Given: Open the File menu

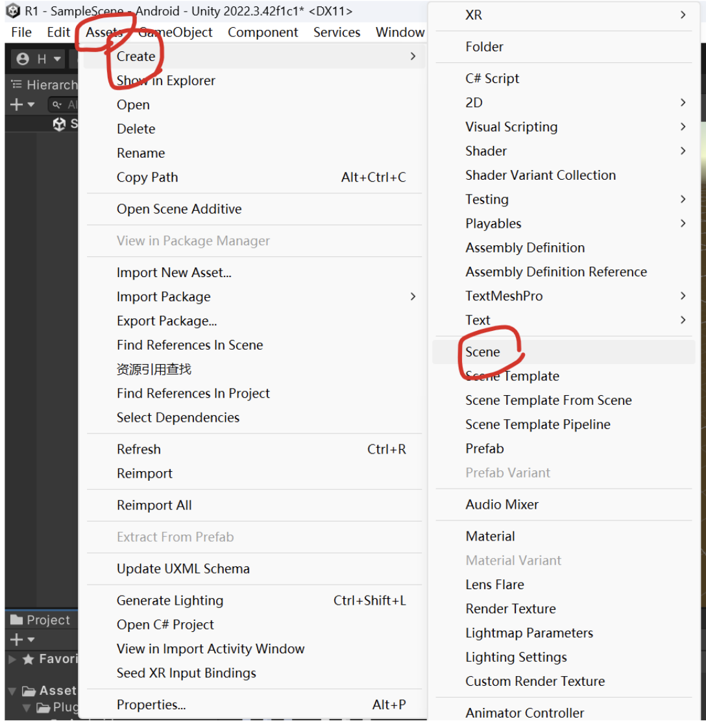Looking at the screenshot, I should click(x=21, y=32).
